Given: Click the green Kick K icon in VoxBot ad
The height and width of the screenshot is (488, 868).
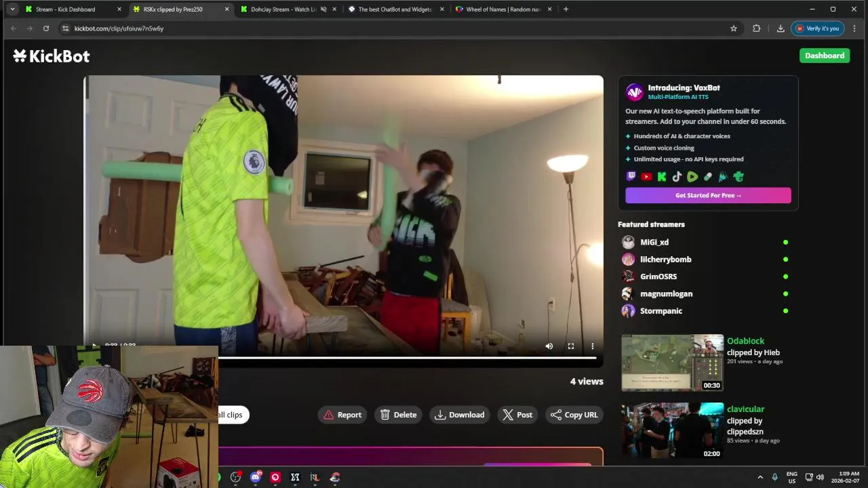Looking at the screenshot, I should [662, 177].
